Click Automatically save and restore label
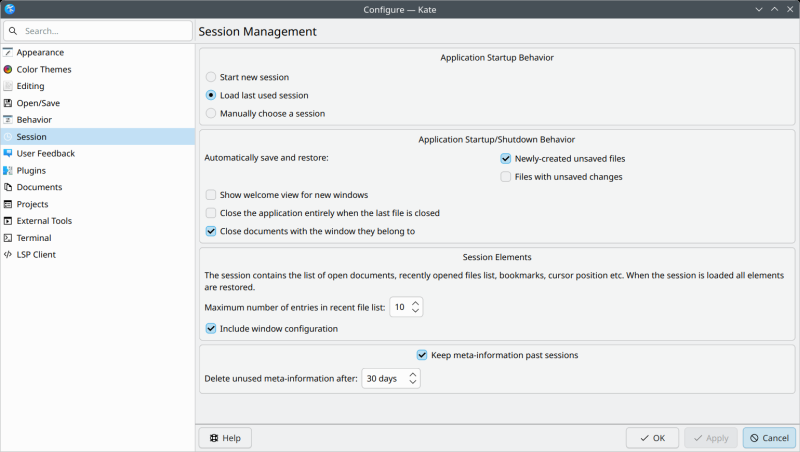 pyautogui.click(x=267, y=158)
